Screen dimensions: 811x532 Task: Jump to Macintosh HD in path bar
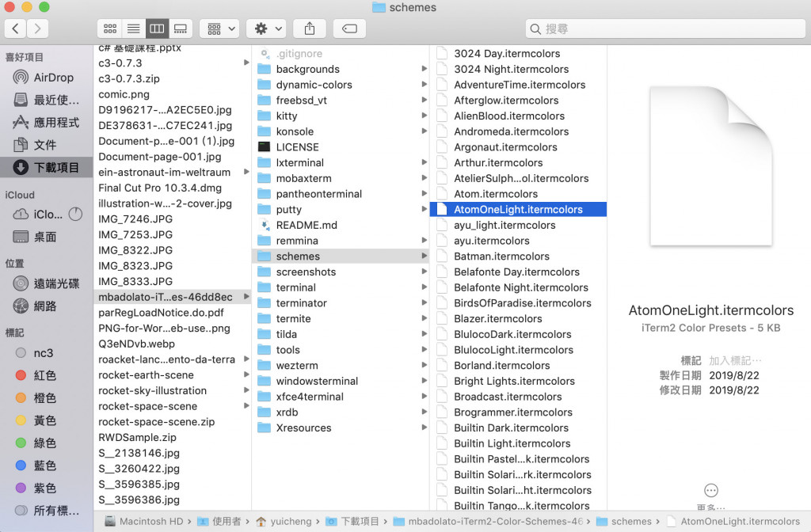(x=145, y=521)
